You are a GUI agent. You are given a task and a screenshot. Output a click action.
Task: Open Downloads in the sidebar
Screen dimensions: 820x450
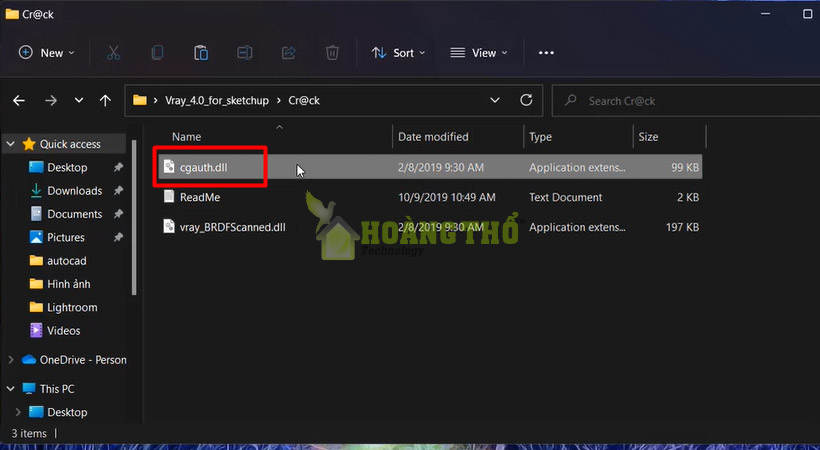[x=74, y=191]
